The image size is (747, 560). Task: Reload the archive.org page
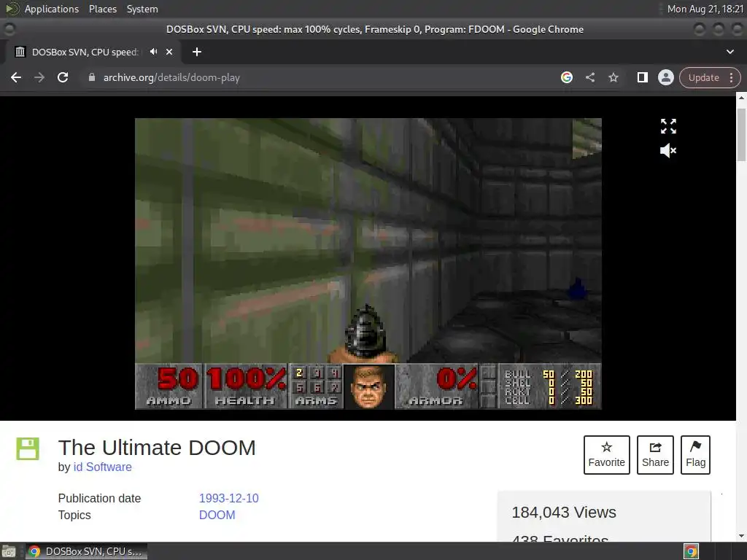[x=63, y=77]
